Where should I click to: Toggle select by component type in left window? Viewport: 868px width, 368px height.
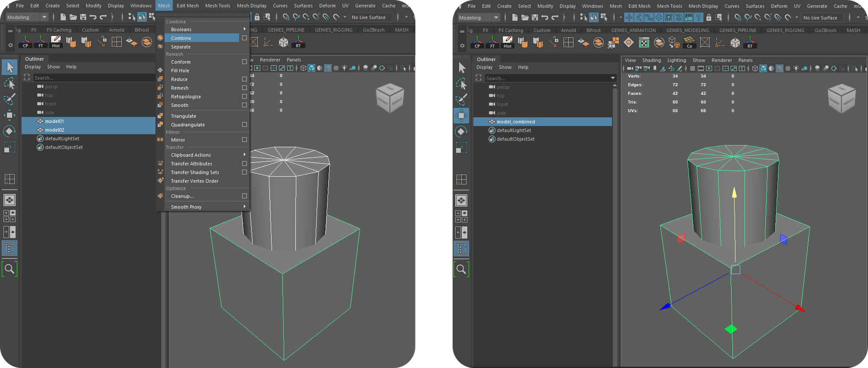click(152, 17)
